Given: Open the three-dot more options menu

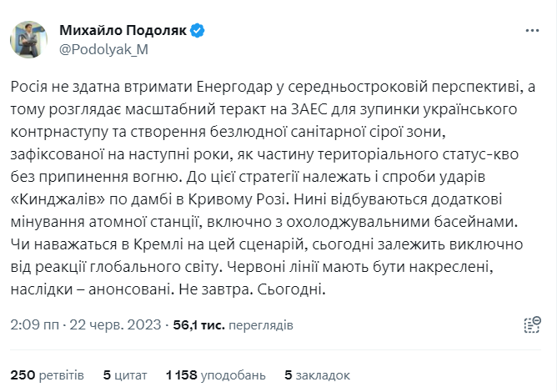Looking at the screenshot, I should tap(531, 31).
